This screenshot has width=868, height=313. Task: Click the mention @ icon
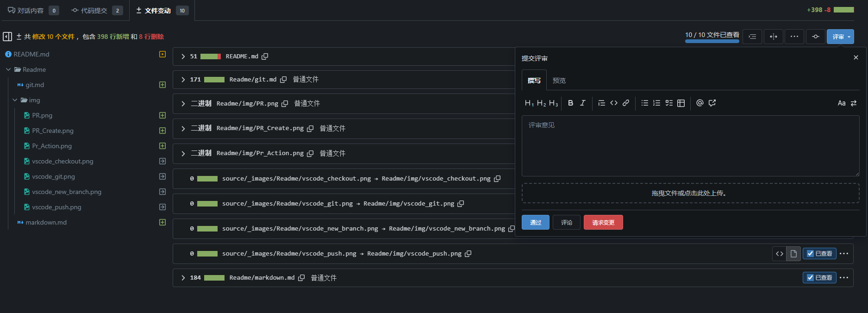(x=700, y=103)
